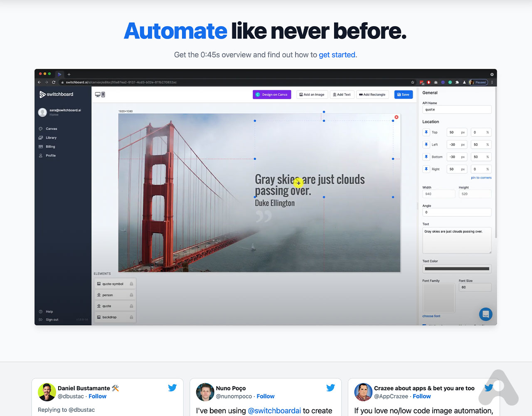This screenshot has height=416, width=532.
Task: Toggle lock on the quote-symbol element
Action: [x=131, y=284]
